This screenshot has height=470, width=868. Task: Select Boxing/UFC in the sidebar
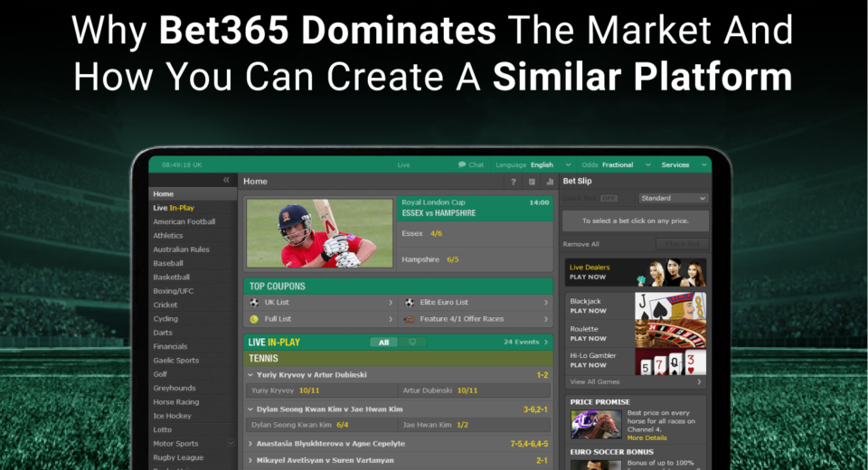[193, 291]
